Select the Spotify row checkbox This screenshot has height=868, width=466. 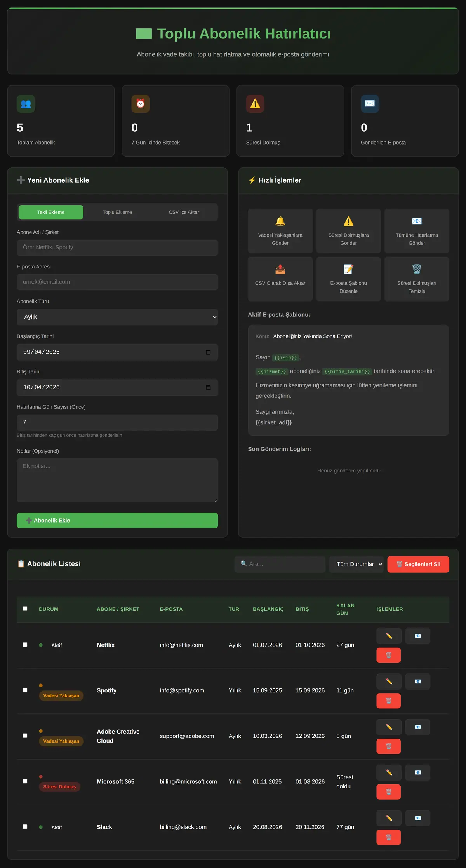[25, 690]
